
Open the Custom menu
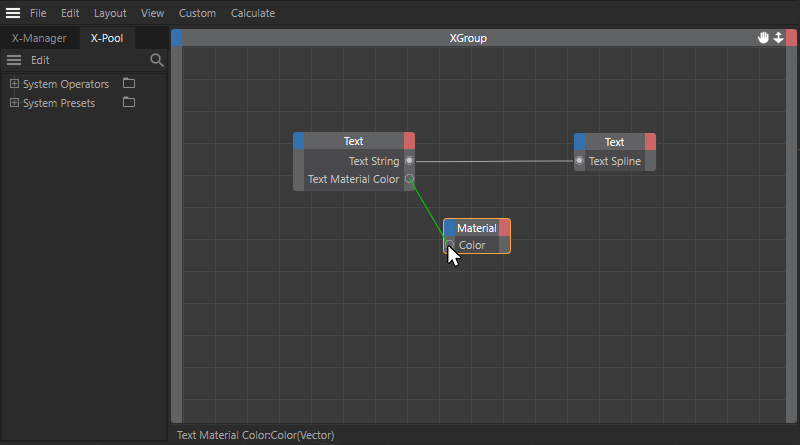tap(197, 13)
